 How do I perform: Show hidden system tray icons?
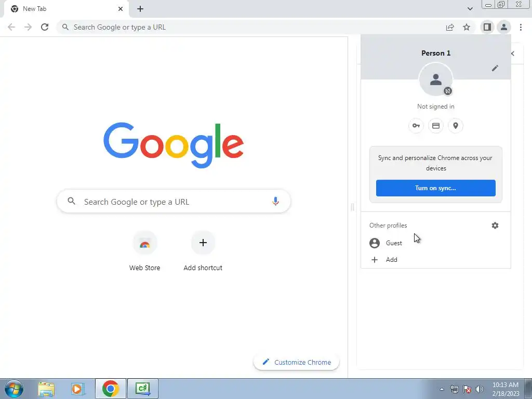[x=442, y=389]
